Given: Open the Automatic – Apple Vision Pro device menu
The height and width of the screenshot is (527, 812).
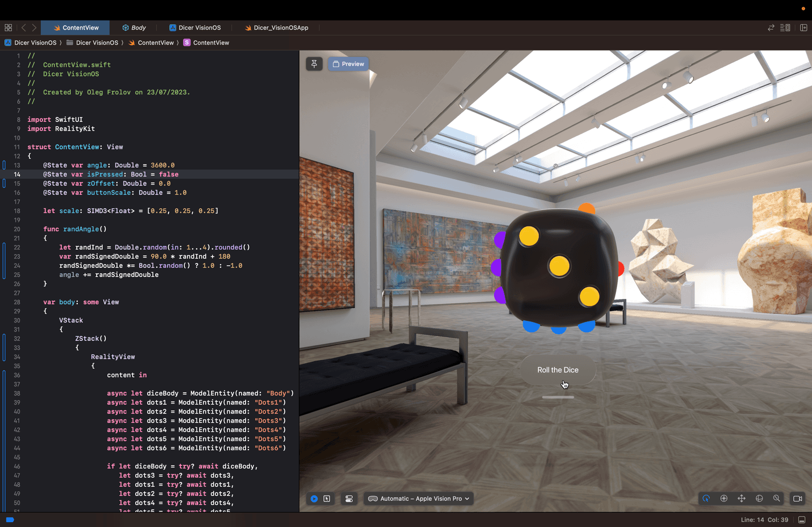Looking at the screenshot, I should (419, 499).
